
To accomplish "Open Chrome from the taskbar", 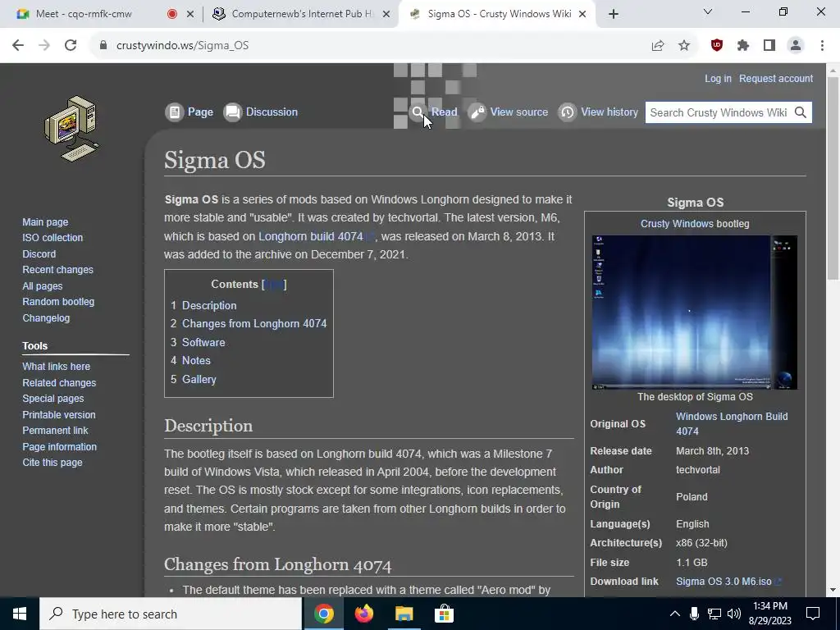I will [323, 614].
